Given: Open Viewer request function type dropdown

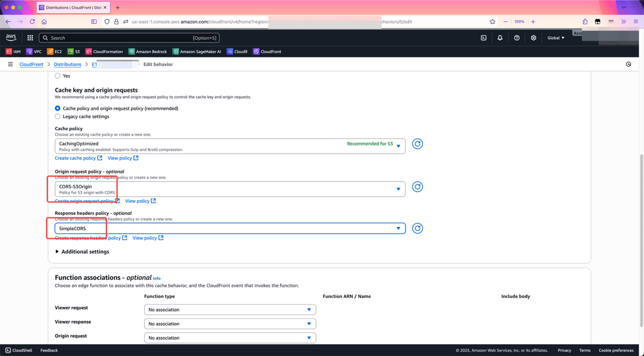Looking at the screenshot, I should click(x=230, y=309).
